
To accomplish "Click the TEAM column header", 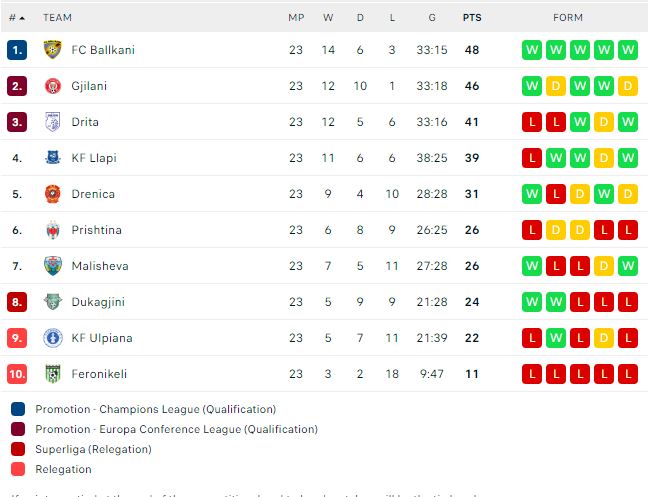I will point(57,18).
